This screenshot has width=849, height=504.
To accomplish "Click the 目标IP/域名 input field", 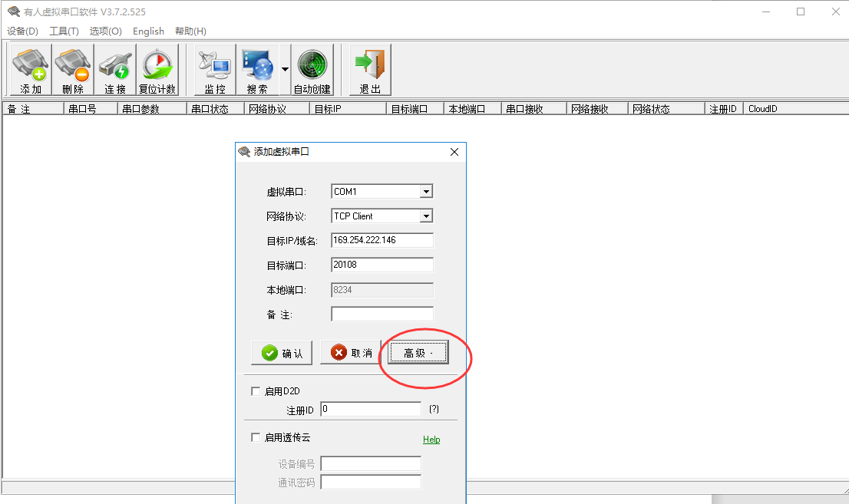I will (382, 240).
